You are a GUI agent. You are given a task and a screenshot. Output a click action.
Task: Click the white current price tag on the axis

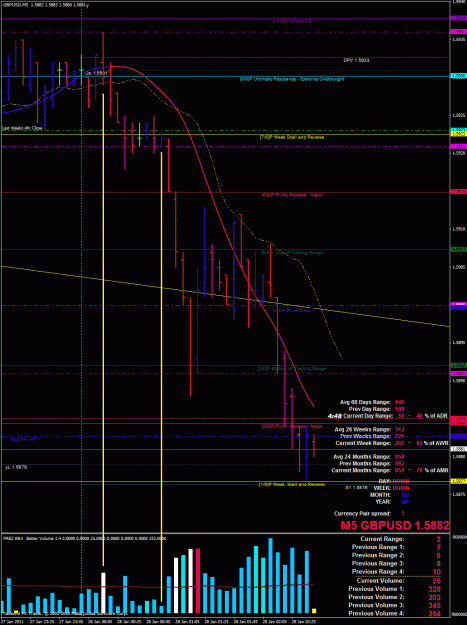pyautogui.click(x=458, y=449)
